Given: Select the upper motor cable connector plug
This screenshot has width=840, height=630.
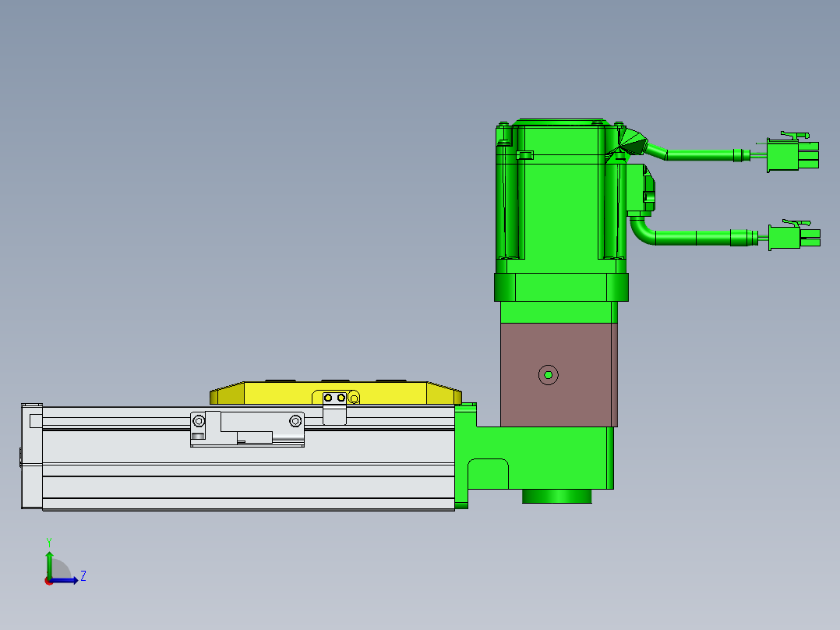Looking at the screenshot, I should tap(792, 152).
